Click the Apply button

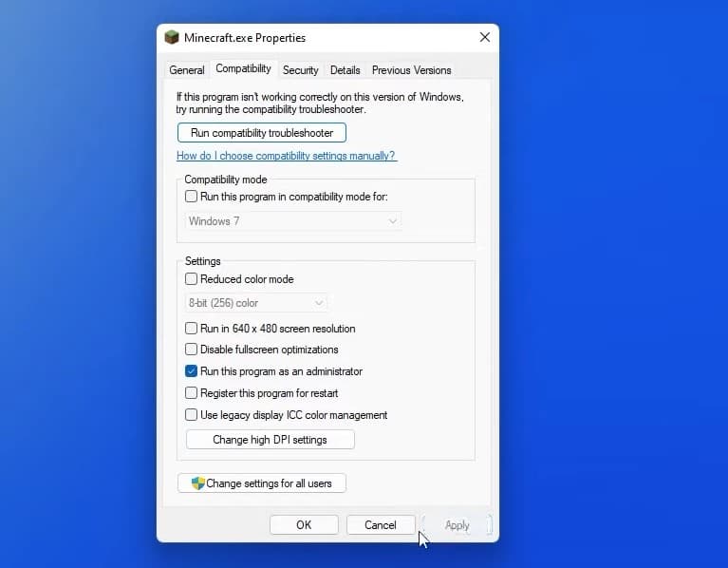pos(457,525)
